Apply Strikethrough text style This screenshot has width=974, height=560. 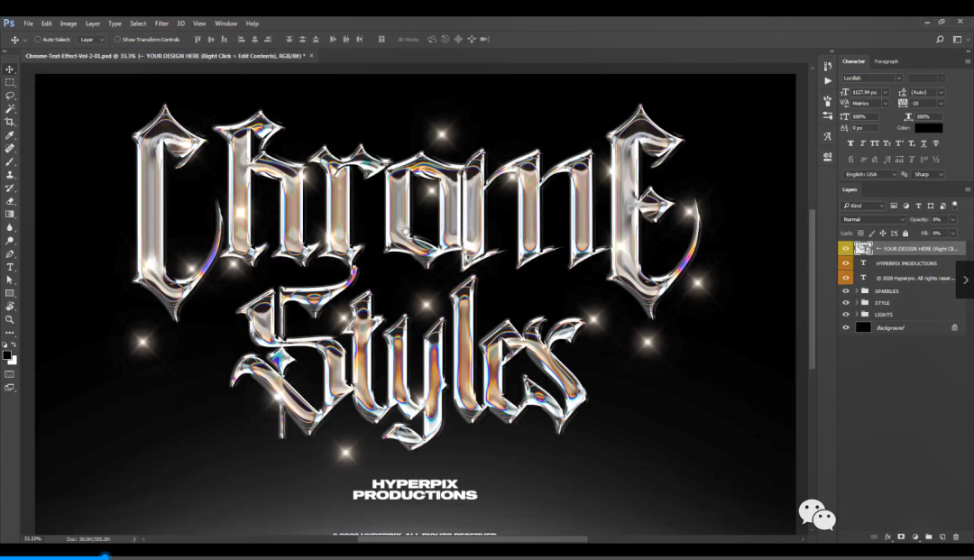click(935, 143)
